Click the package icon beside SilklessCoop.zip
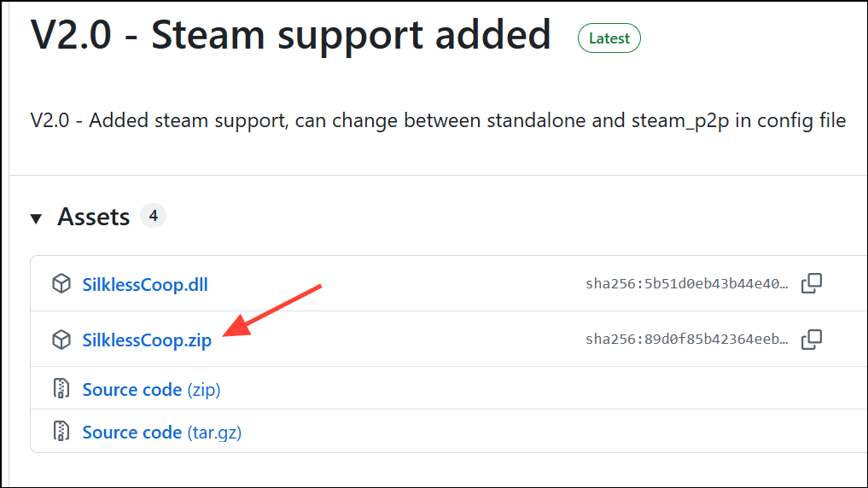The image size is (868, 488). (61, 340)
